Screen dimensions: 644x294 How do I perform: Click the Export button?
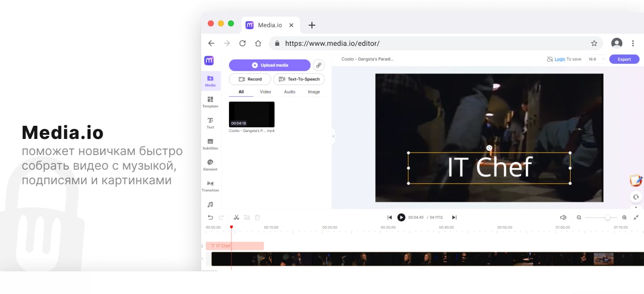click(x=624, y=59)
